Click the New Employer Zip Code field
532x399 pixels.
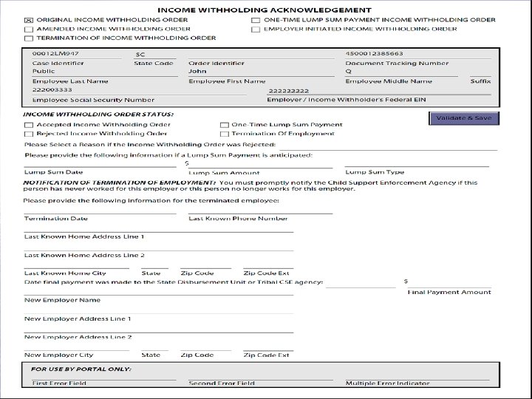point(206,347)
